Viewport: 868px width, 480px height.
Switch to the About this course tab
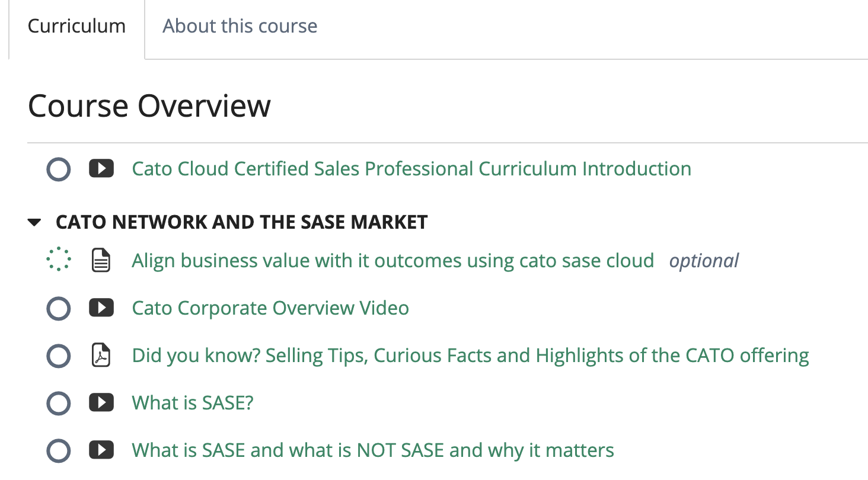click(x=240, y=25)
